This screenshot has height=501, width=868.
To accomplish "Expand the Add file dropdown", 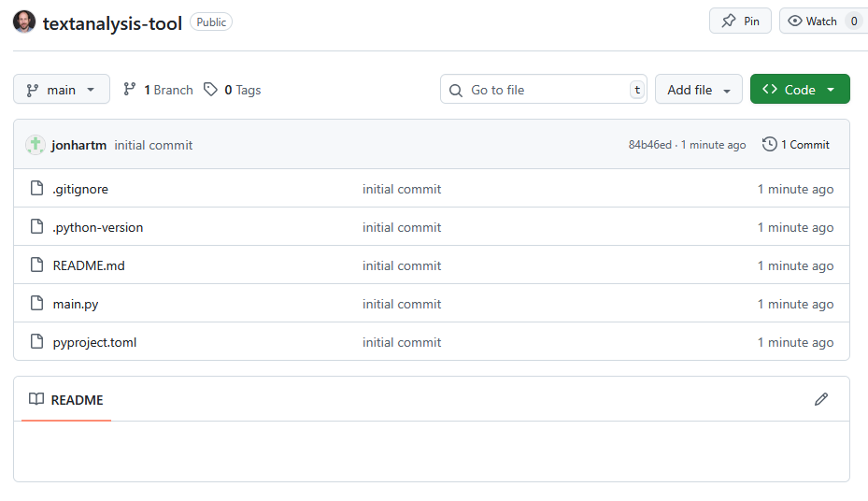I will (698, 90).
